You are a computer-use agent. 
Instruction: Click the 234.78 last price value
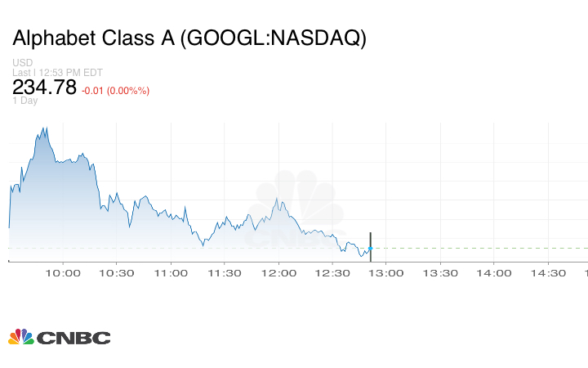tap(44, 87)
